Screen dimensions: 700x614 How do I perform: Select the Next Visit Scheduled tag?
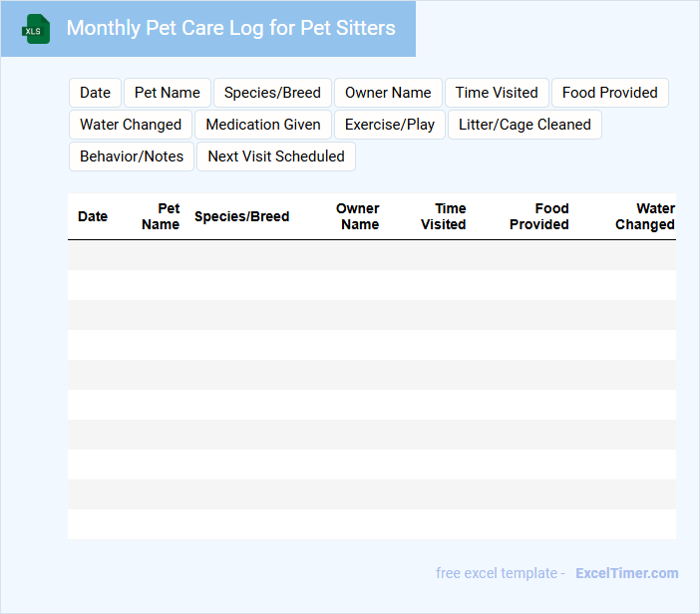[x=276, y=156]
